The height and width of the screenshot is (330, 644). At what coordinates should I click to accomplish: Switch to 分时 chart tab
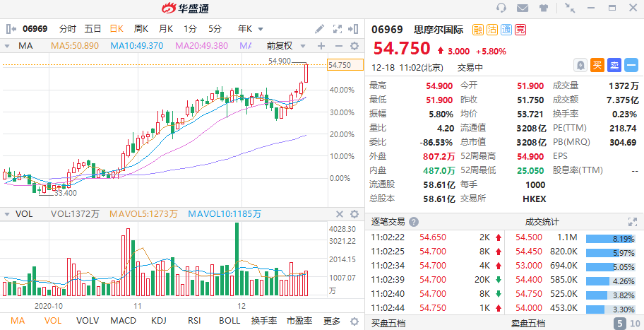68,29
